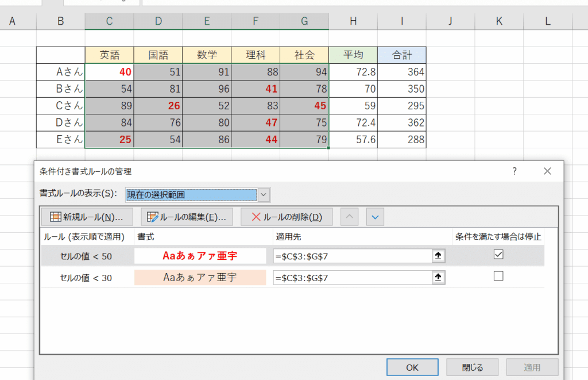
Task: Click OK to confirm the rules
Action: [412, 367]
